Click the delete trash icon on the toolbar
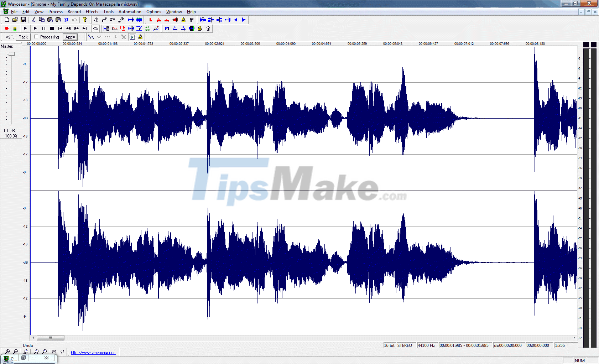Screen dimensions: 599x364 click(192, 20)
